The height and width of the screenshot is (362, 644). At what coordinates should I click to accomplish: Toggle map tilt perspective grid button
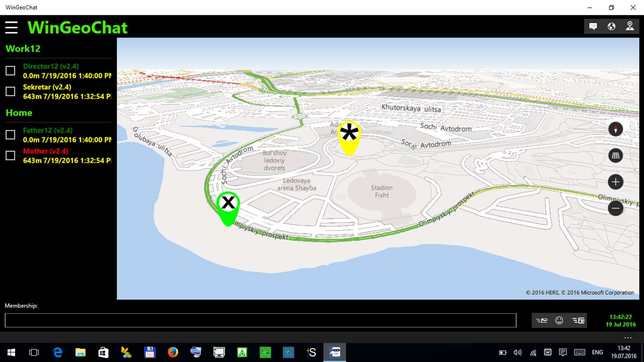click(x=616, y=156)
